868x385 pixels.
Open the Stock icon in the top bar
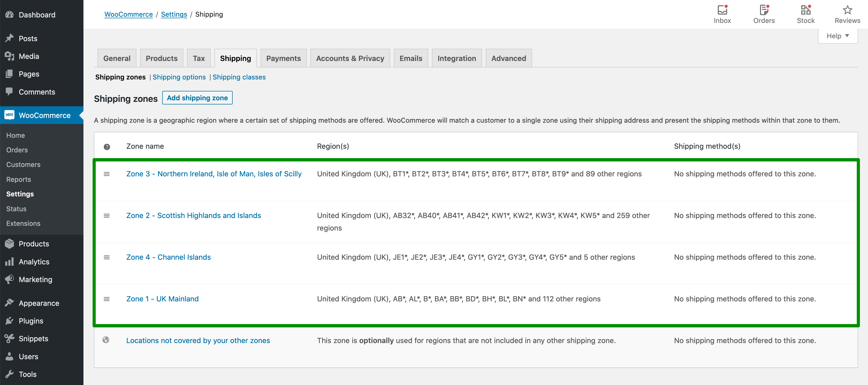[806, 10]
